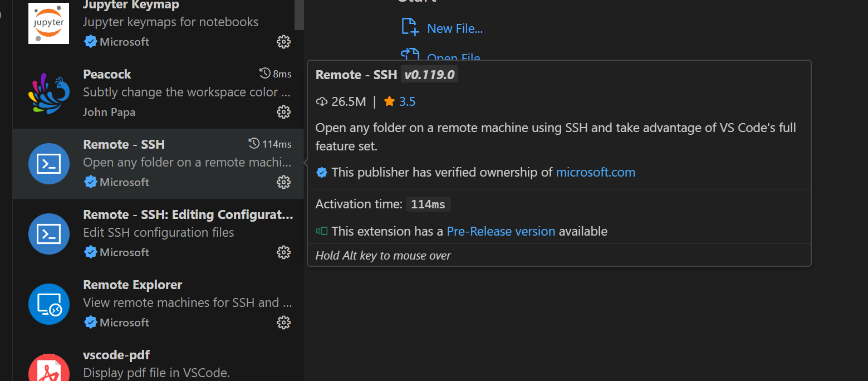This screenshot has height=381, width=868.
Task: Click the pre-release icon in tooltip
Action: point(322,231)
